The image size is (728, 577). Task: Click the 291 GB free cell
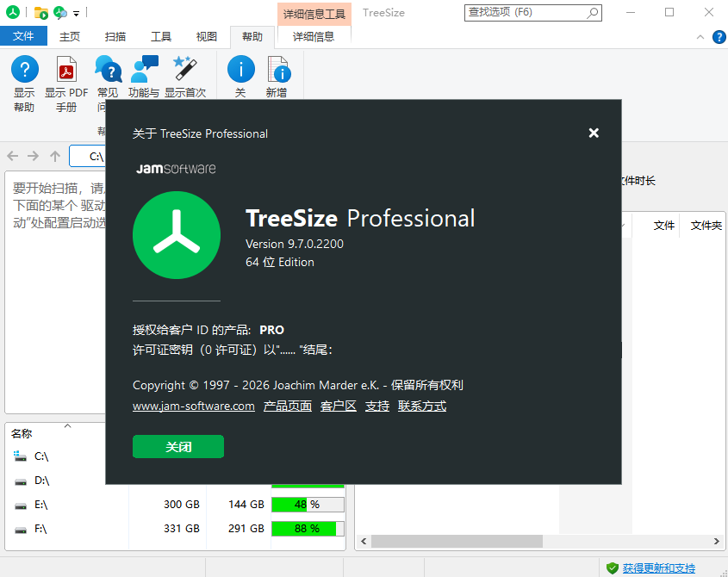(246, 529)
